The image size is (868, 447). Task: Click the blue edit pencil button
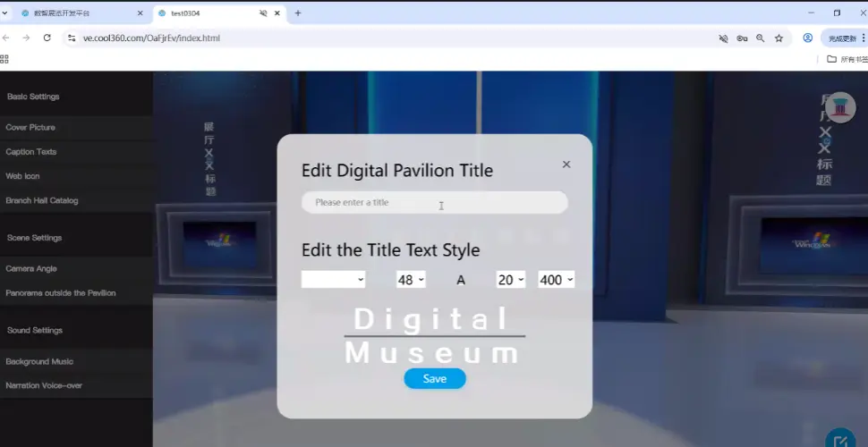coord(840,441)
